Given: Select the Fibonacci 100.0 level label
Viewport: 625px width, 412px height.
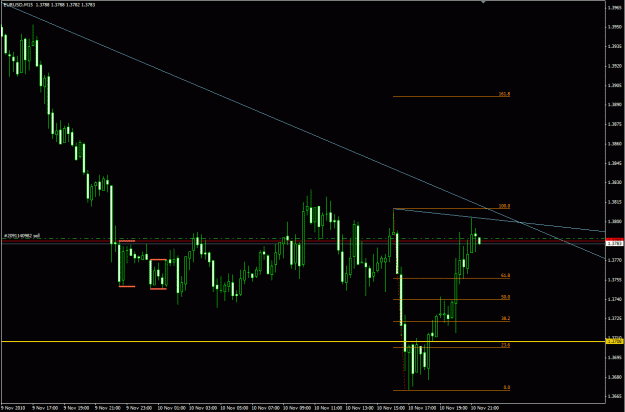Looking at the screenshot, I should tap(504, 206).
